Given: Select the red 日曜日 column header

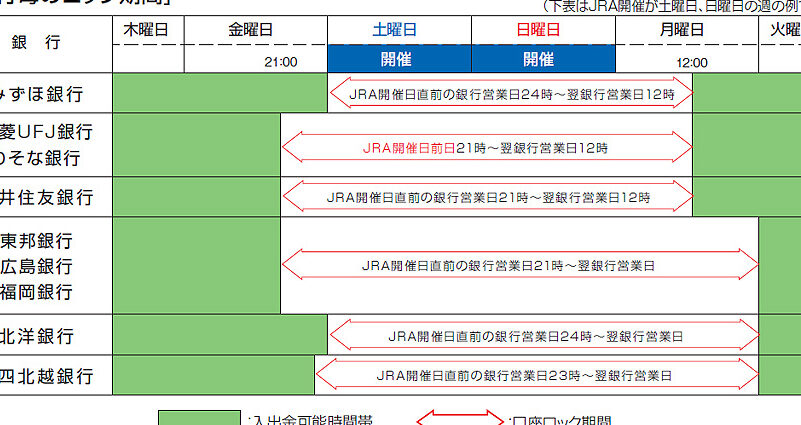Looking at the screenshot, I should click(538, 30).
